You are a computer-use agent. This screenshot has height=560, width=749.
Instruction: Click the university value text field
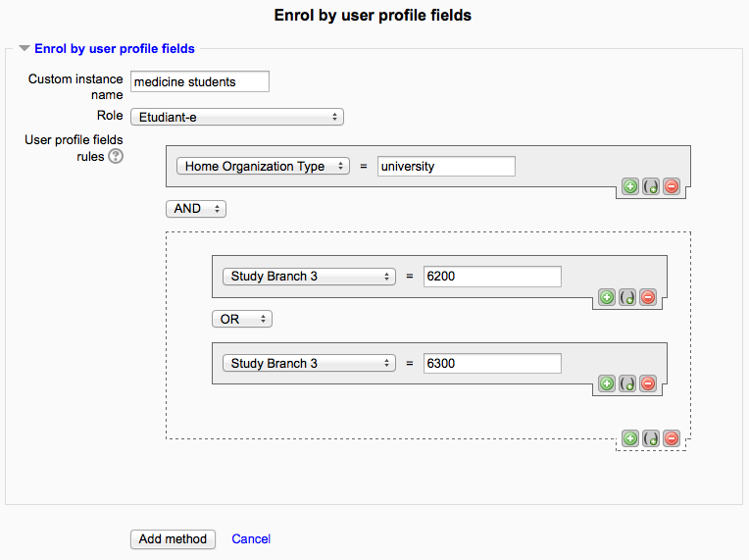pos(446,167)
